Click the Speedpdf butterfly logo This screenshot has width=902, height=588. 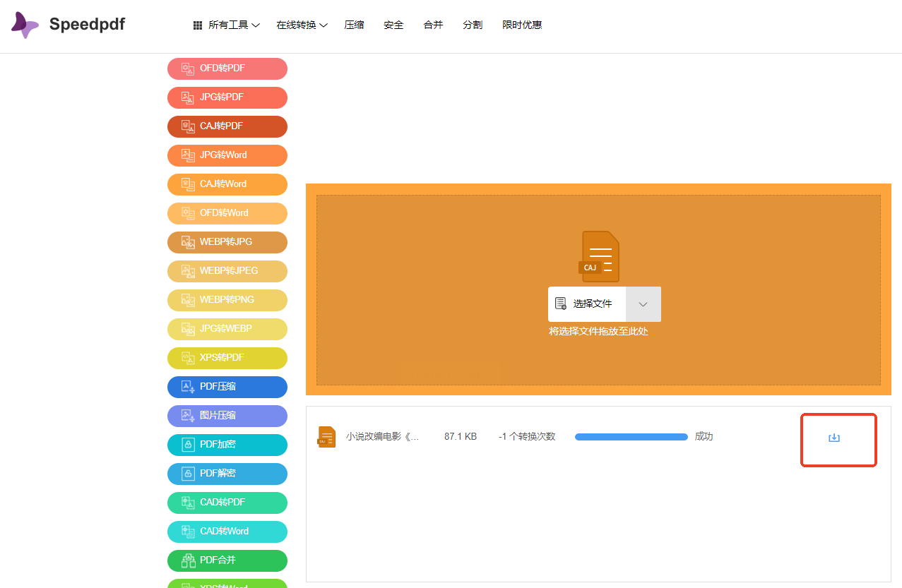[25, 25]
